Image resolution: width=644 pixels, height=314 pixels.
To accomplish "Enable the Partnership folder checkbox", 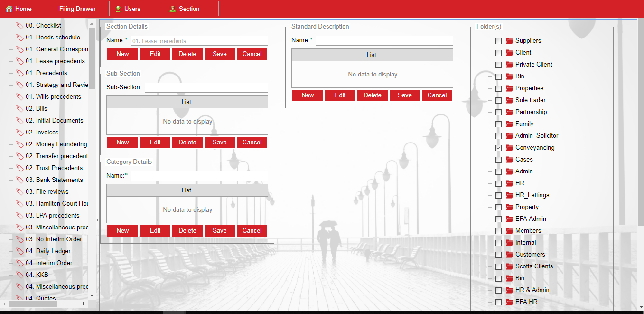I will pos(498,112).
